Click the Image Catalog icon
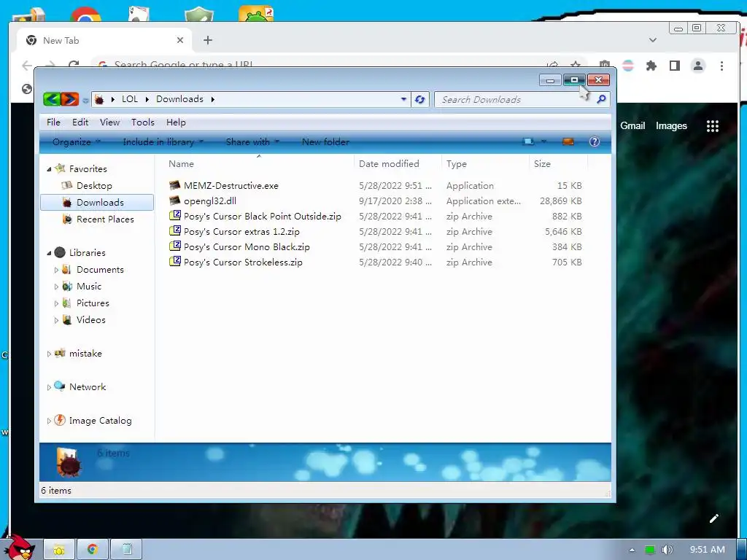The image size is (747, 560). tap(60, 420)
